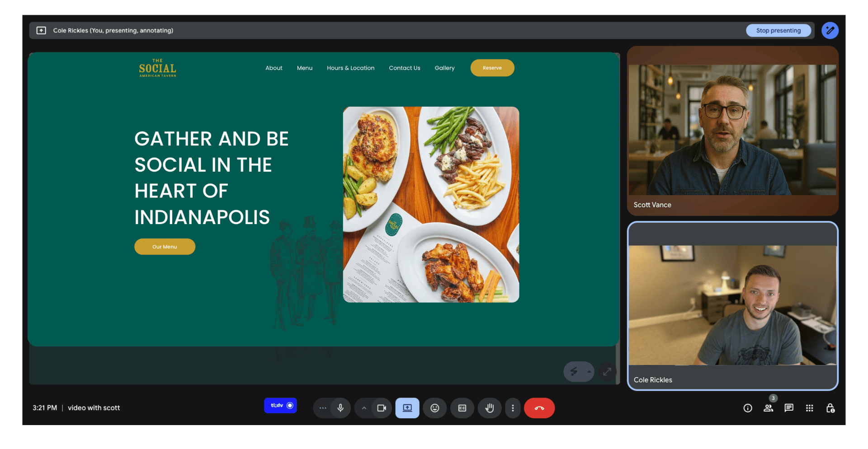Click the lightning bolt quick action button
The height and width of the screenshot is (449, 868).
(574, 372)
